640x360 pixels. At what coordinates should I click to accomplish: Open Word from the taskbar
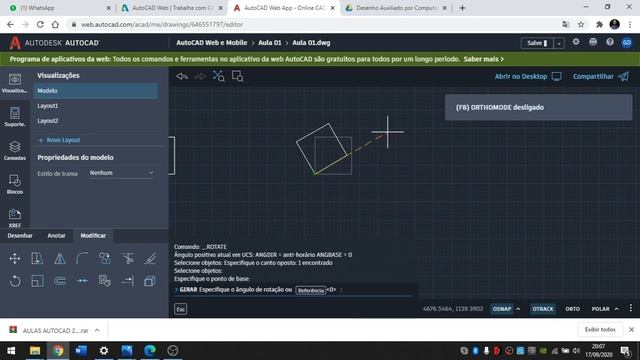[81, 351]
